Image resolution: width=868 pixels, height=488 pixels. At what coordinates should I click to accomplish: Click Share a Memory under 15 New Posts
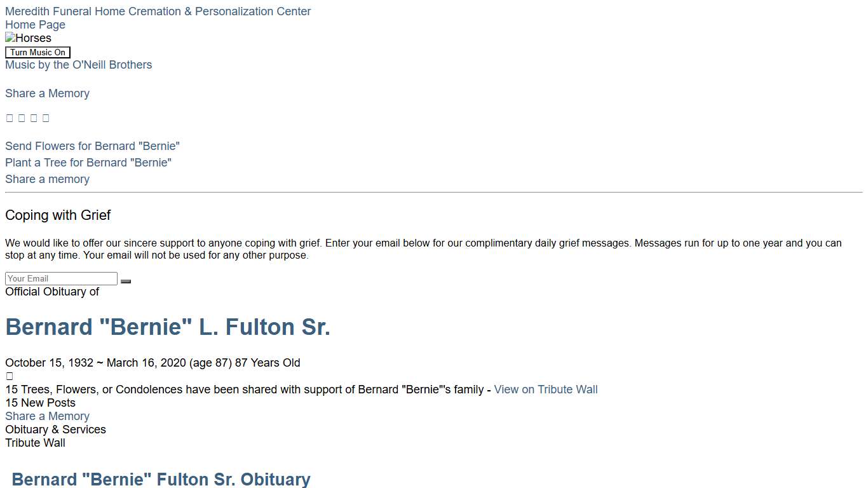[x=47, y=416]
